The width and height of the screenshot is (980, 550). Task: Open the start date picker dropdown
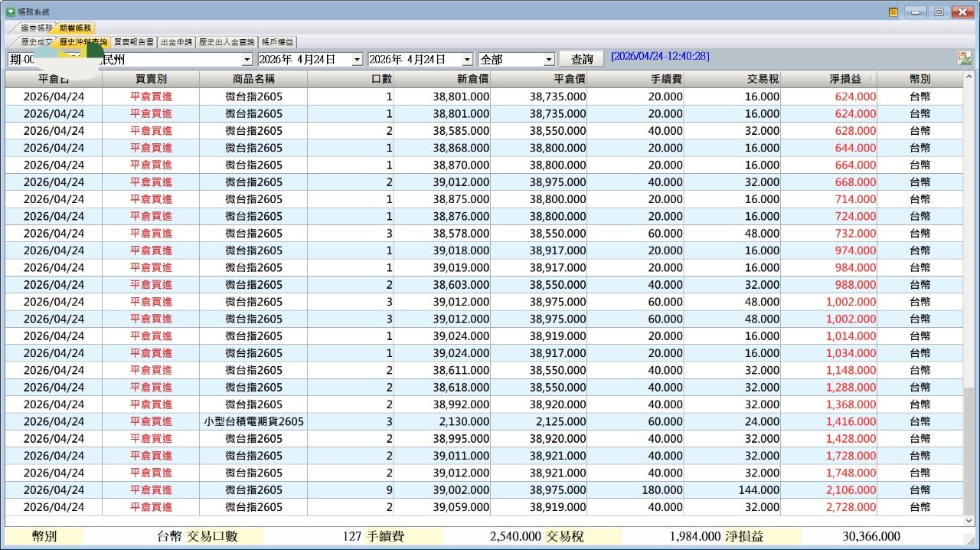357,60
